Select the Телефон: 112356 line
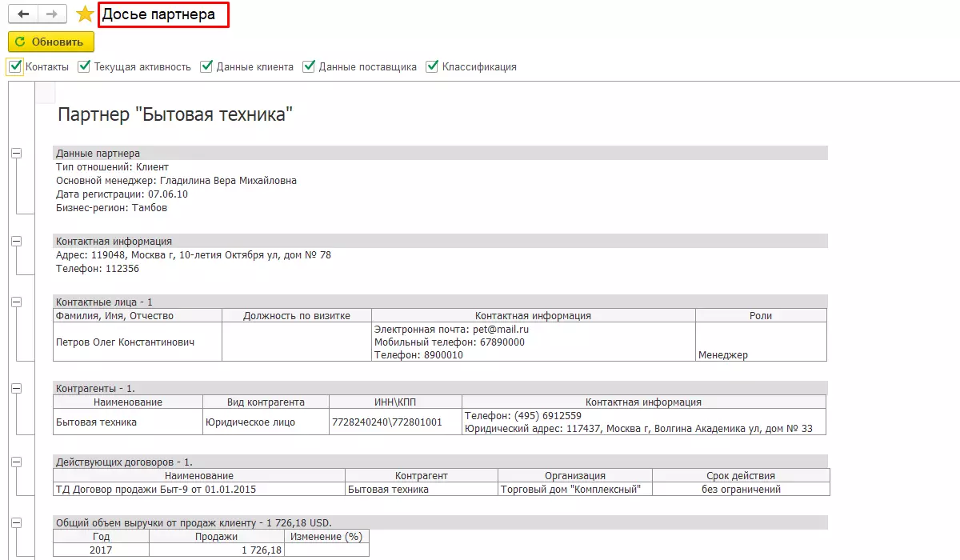The image size is (960, 560). 98,269
